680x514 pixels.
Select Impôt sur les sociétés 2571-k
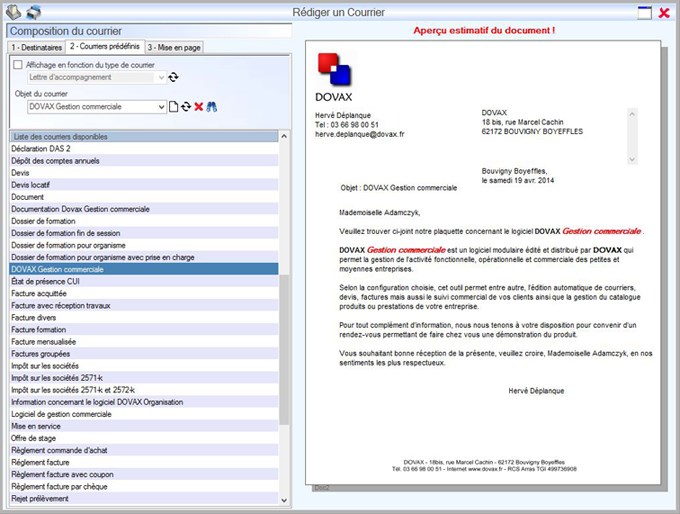tap(144, 378)
